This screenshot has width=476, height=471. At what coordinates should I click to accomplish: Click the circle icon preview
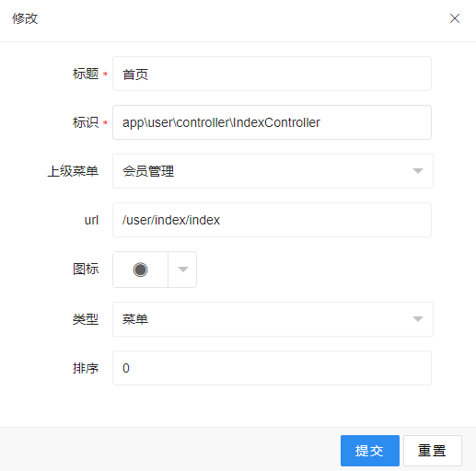tap(141, 270)
